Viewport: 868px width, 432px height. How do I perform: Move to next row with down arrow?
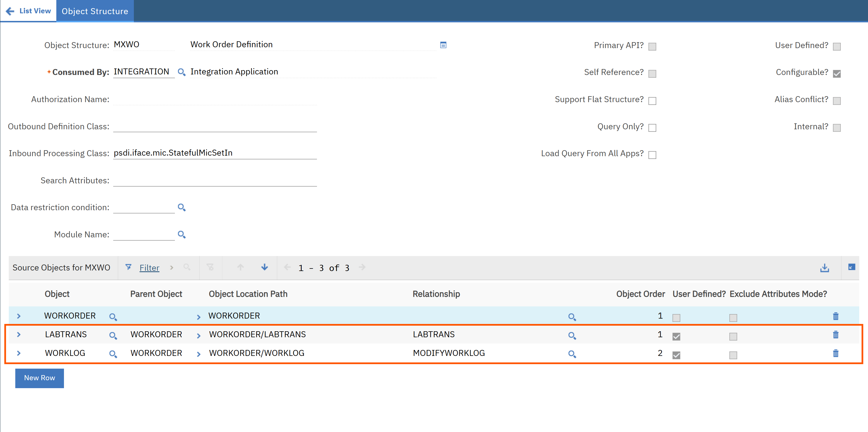pos(265,267)
